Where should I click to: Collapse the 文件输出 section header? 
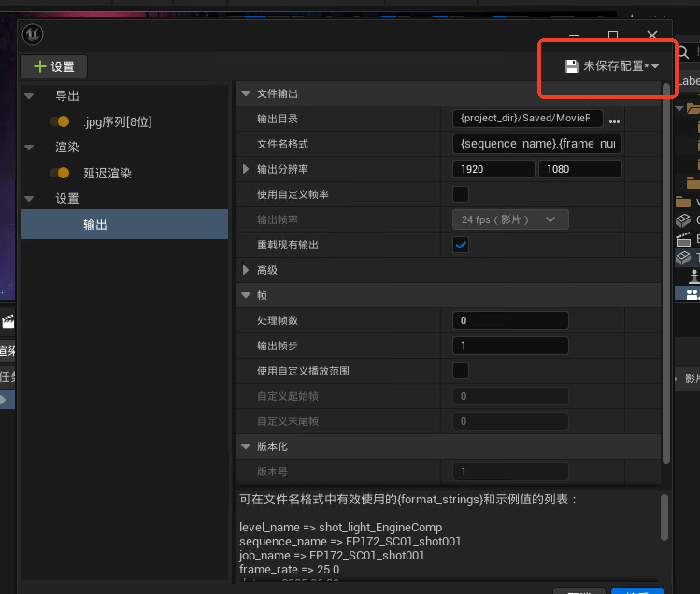[247, 93]
